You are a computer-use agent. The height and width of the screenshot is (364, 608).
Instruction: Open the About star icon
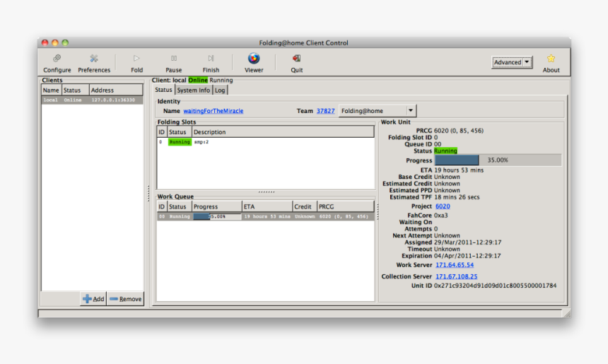point(551,59)
